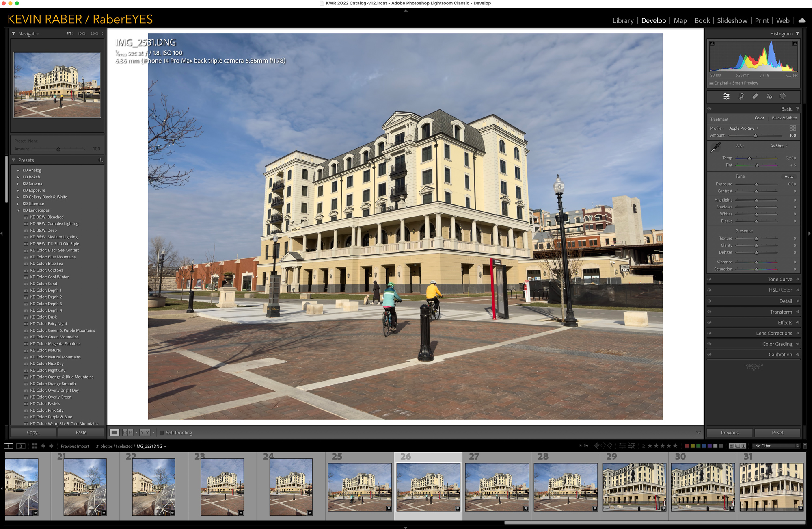Viewport: 812px width, 529px height.
Task: Select the Red Eye Correction tool
Action: click(x=769, y=96)
